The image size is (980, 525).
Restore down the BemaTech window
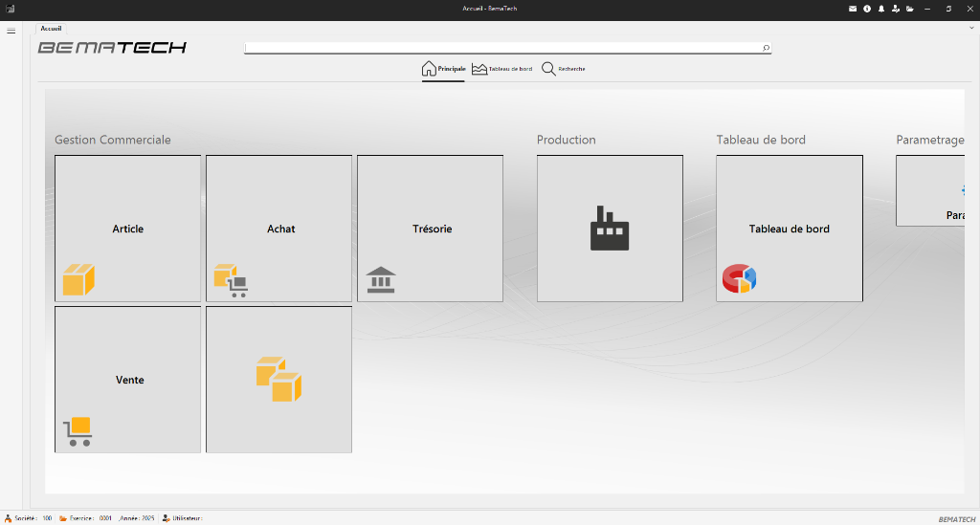[x=948, y=9]
